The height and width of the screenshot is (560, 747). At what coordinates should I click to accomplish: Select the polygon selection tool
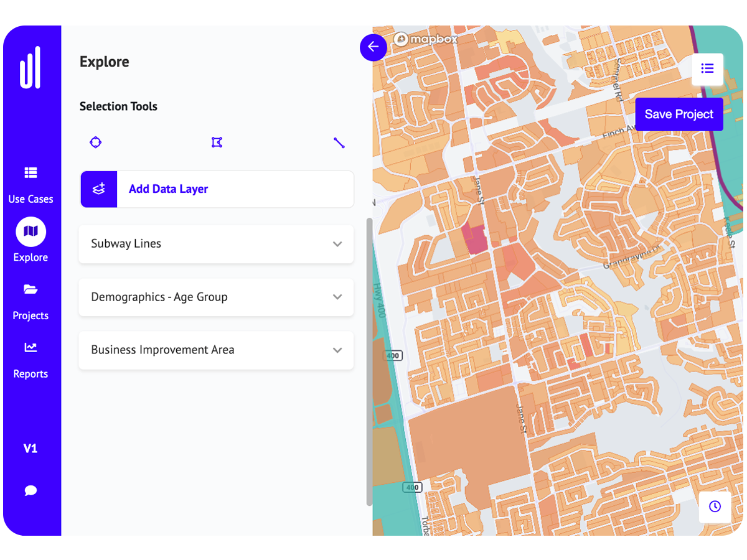[217, 142]
